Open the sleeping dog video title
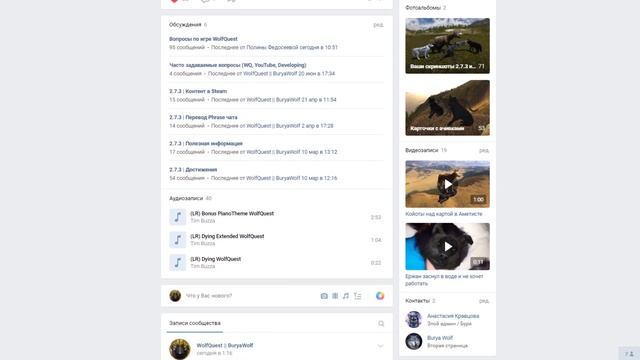Screen dimensions: 640x360 click(x=444, y=280)
